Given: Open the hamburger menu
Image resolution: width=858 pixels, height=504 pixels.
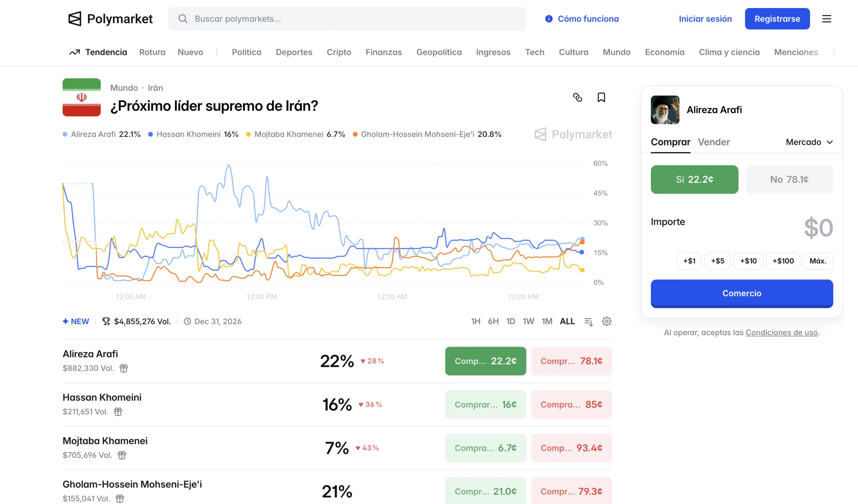Looking at the screenshot, I should click(826, 19).
